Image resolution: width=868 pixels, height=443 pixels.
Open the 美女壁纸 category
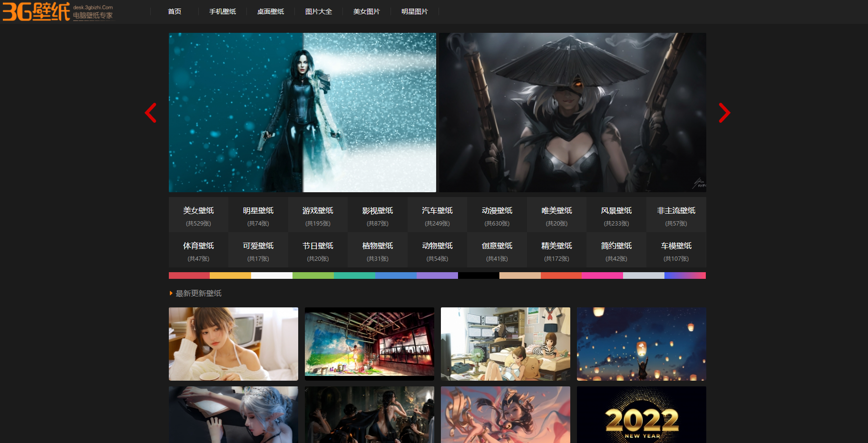(198, 215)
